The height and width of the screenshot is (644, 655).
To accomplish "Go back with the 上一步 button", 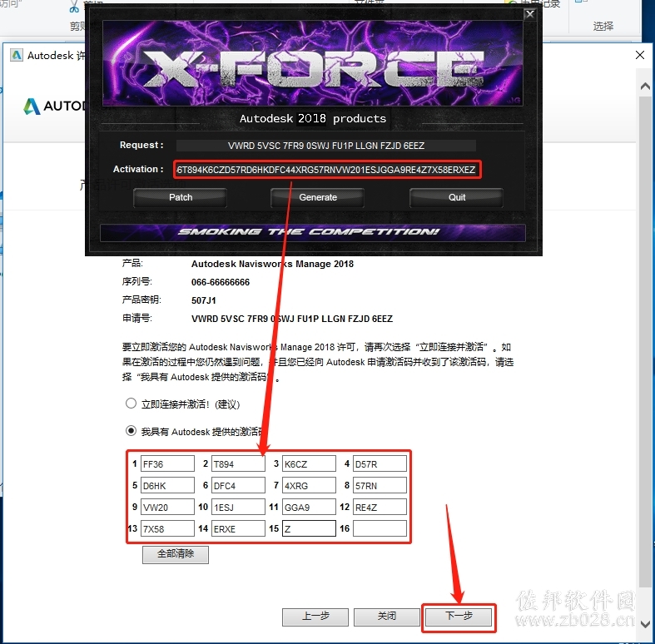I will point(315,617).
